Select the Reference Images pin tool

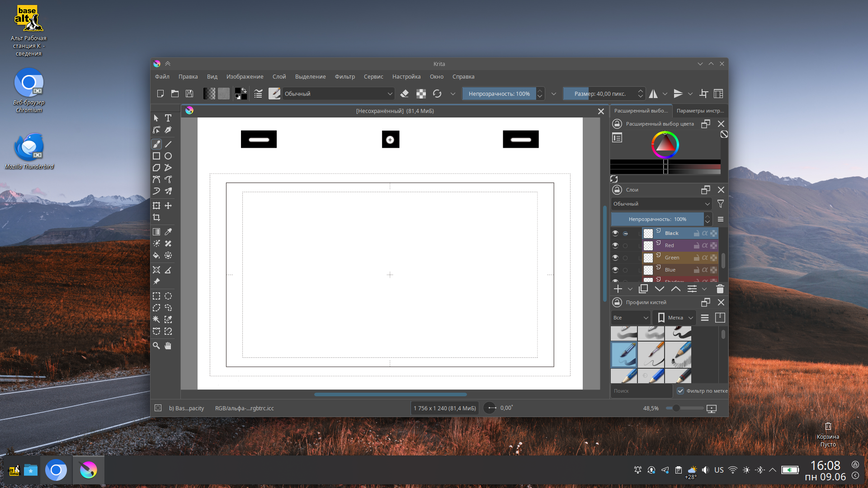click(156, 282)
